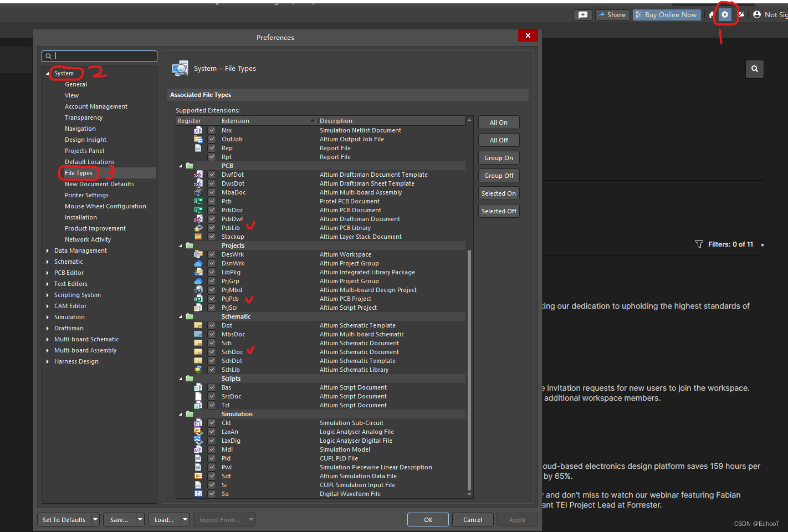788x532 pixels.
Task: Click the extensions list vertical scrollbar
Action: click(x=469, y=370)
